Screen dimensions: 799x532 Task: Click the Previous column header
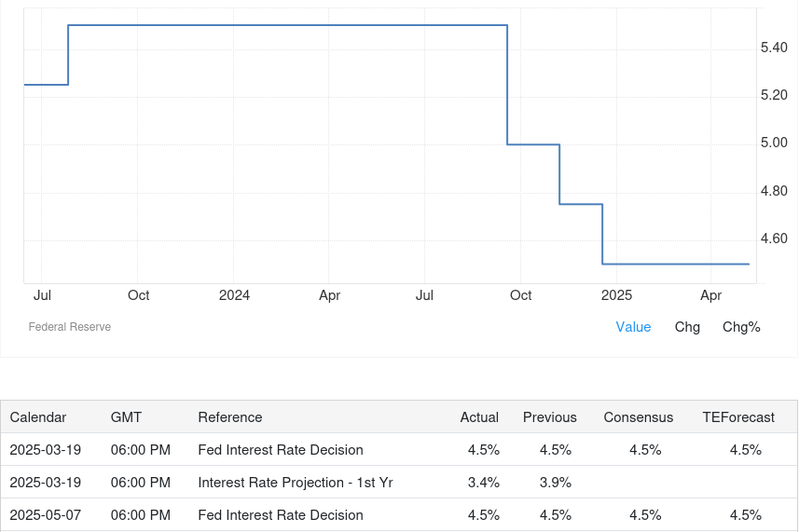(x=549, y=417)
